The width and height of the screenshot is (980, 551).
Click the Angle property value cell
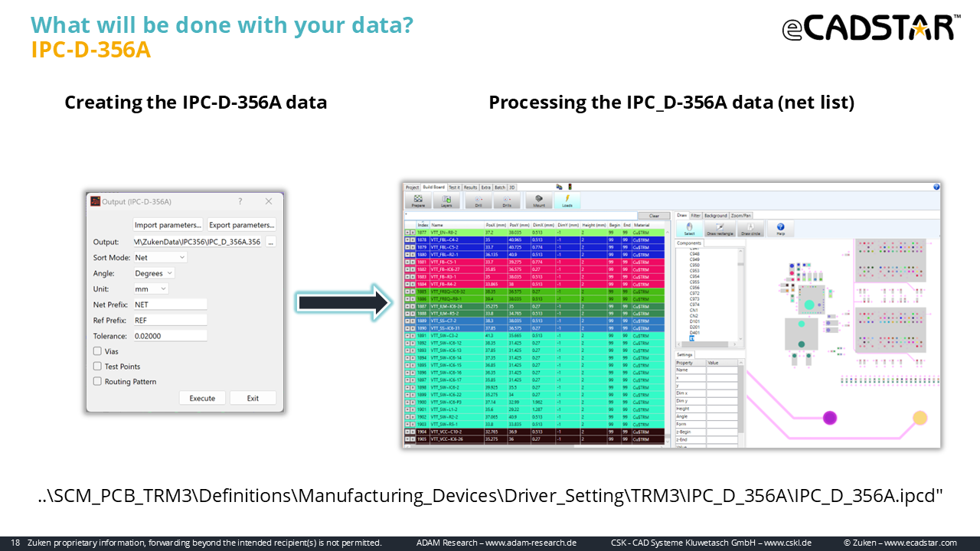click(x=721, y=416)
